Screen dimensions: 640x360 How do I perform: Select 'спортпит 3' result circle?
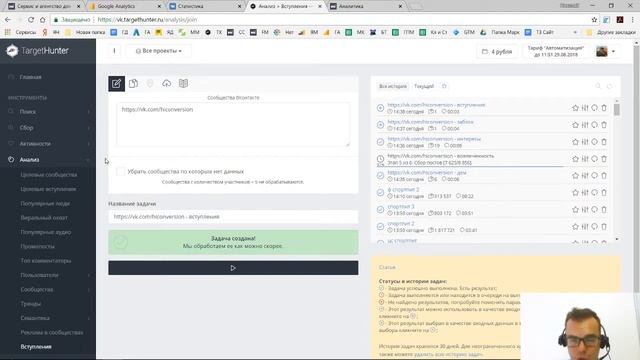(380, 210)
